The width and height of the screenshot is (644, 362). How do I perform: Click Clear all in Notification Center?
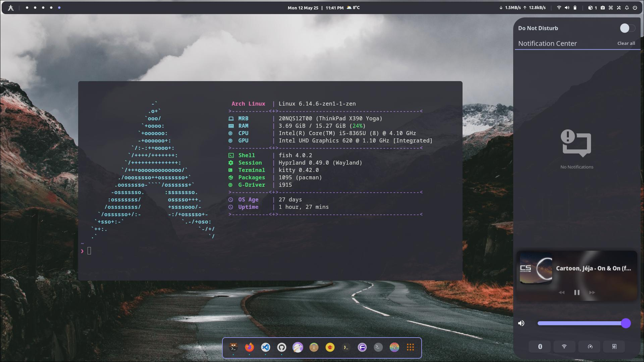click(626, 43)
